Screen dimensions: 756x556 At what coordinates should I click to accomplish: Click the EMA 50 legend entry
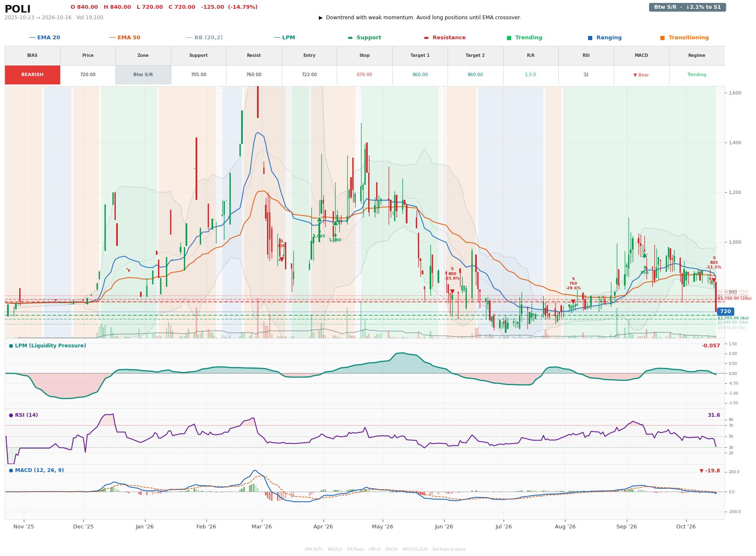[125, 38]
